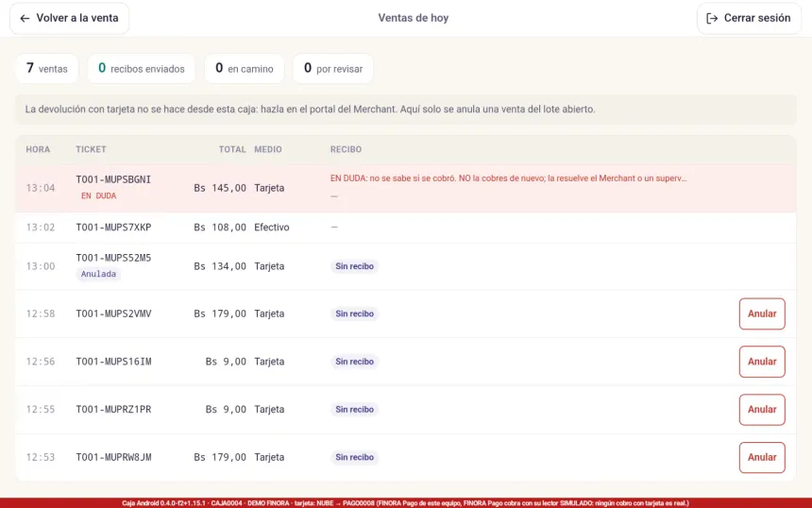Click the Sin recibo badge for T001-MUPS16IM
The image size is (812, 508).
pyautogui.click(x=354, y=362)
